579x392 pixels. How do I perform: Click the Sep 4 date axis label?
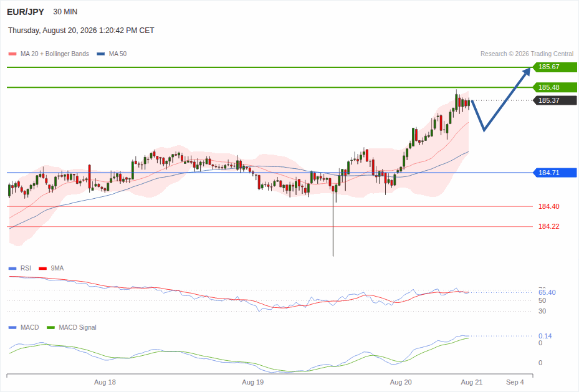coord(515,382)
